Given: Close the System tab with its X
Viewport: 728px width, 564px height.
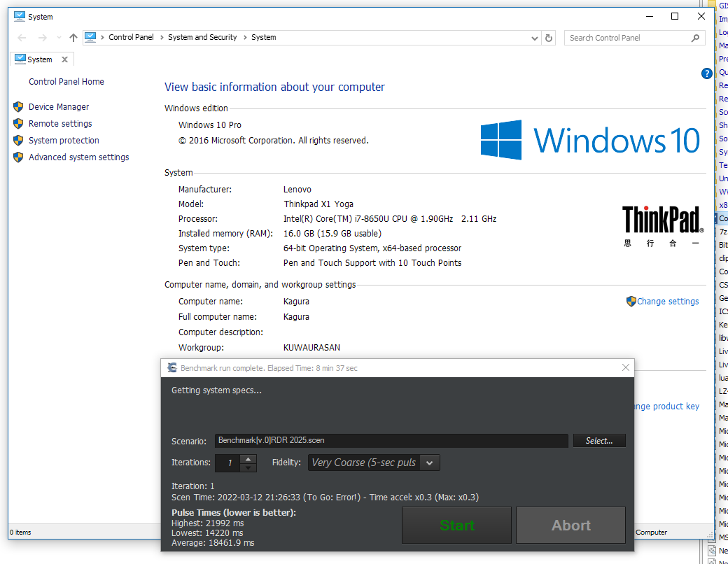Looking at the screenshot, I should point(65,59).
